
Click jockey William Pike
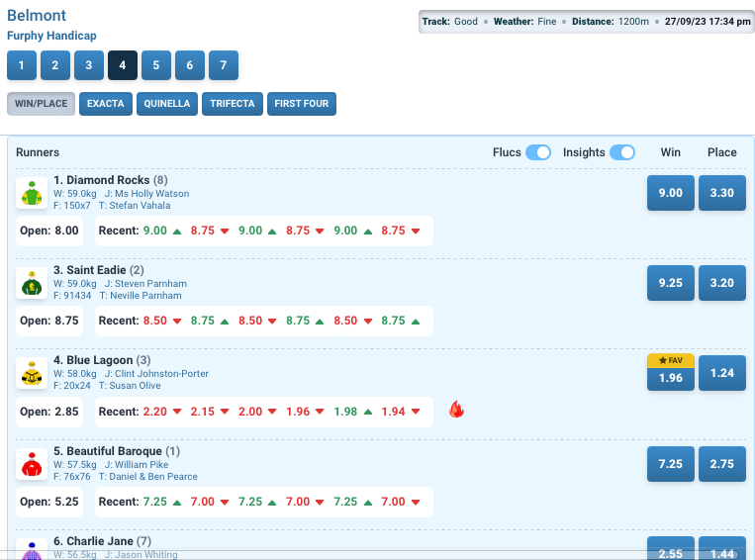pos(137,465)
